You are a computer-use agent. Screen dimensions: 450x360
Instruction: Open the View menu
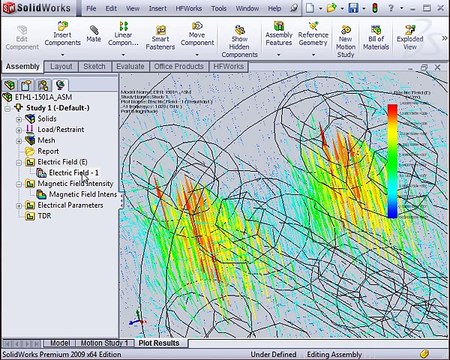pos(133,8)
